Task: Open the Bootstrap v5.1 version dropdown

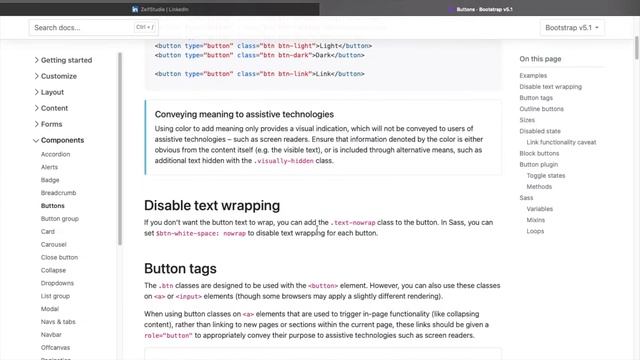Action: tap(572, 27)
